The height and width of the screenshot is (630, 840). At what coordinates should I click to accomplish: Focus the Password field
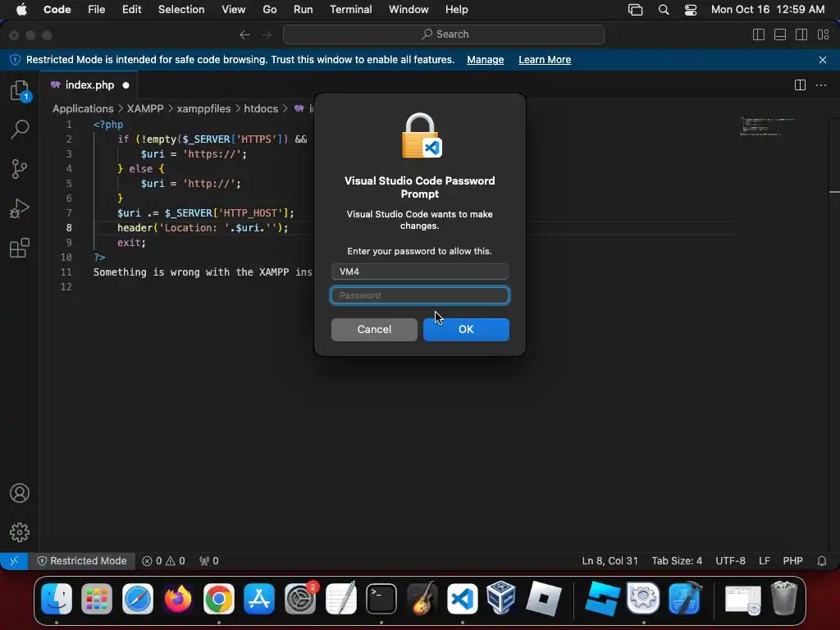420,295
